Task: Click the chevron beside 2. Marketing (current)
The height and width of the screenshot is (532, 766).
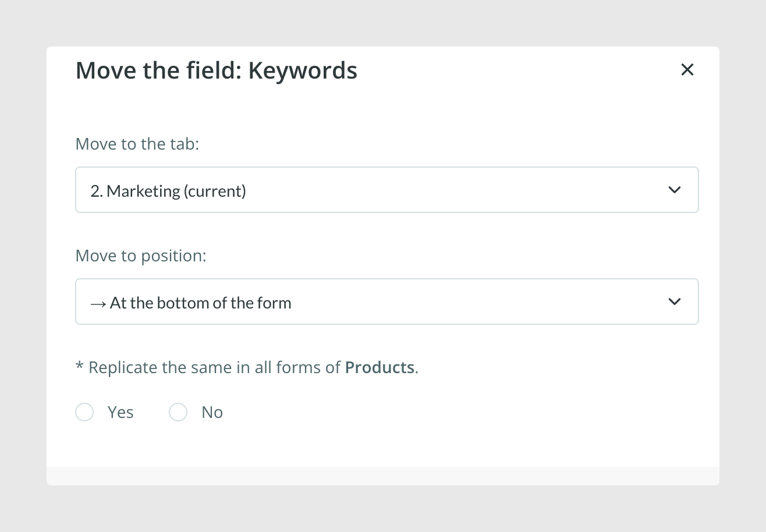Action: point(675,190)
